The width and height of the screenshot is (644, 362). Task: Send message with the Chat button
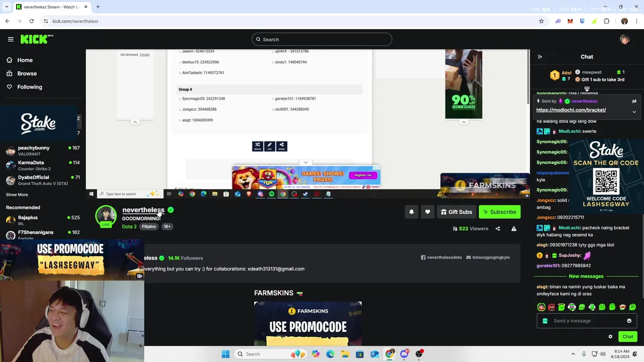click(628, 337)
